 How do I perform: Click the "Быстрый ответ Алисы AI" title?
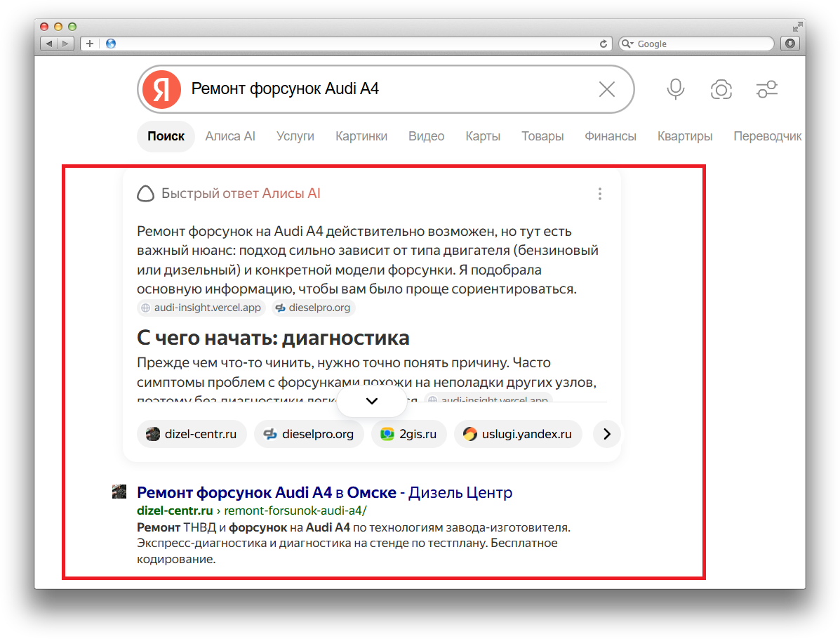[x=241, y=194]
